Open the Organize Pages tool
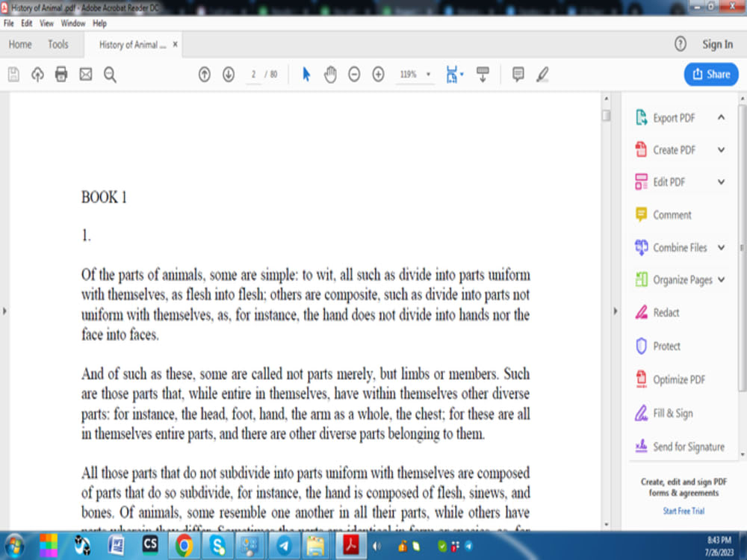 click(682, 280)
